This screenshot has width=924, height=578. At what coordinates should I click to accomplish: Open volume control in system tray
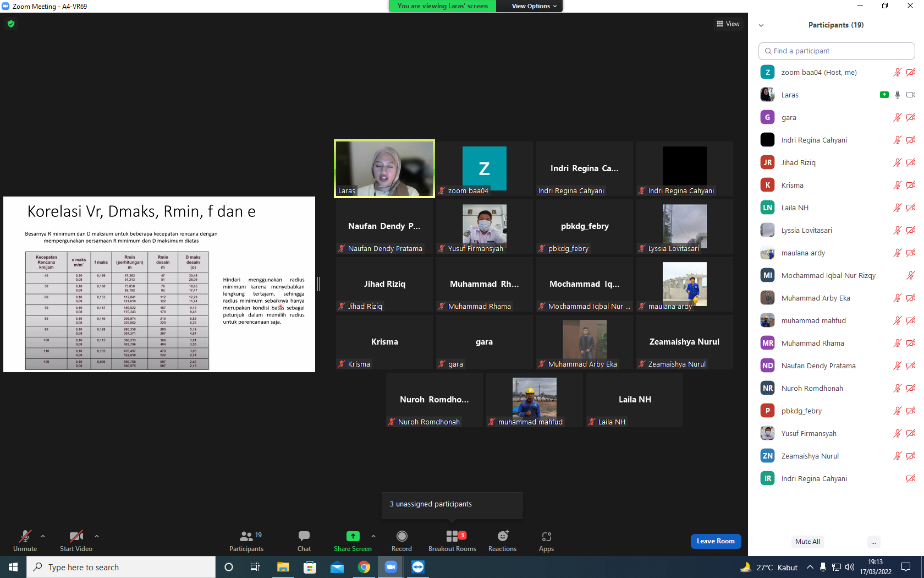(x=850, y=567)
